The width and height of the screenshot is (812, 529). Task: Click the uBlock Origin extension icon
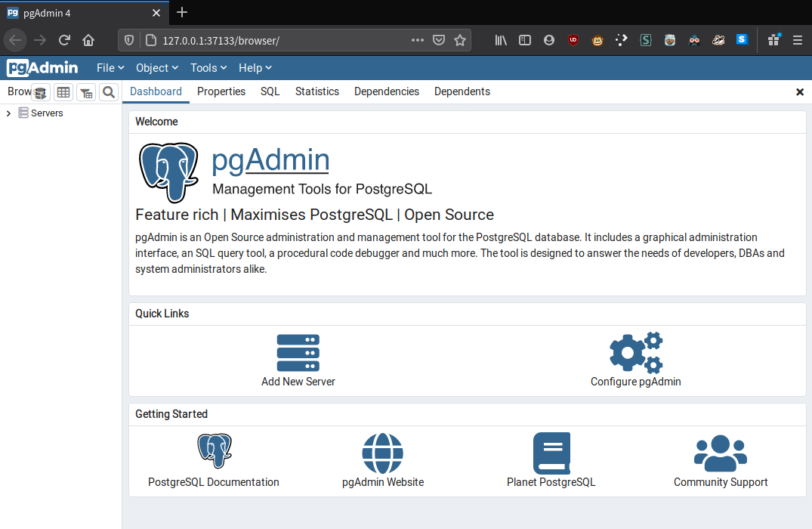(573, 40)
